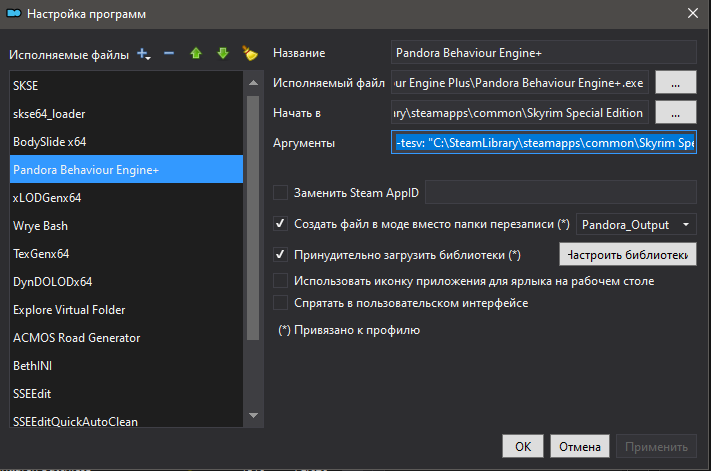This screenshot has width=711, height=471.
Task: Select Explore Virtual Folder entry
Action: coord(127,310)
